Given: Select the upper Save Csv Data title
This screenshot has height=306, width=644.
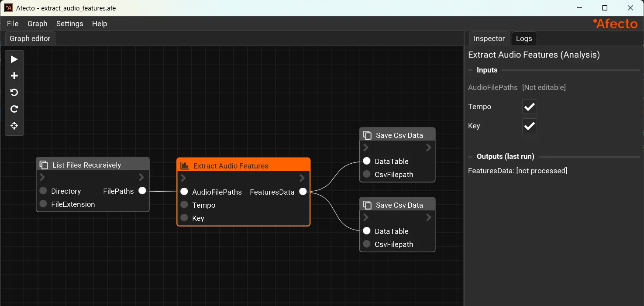Looking at the screenshot, I should pos(399,135).
